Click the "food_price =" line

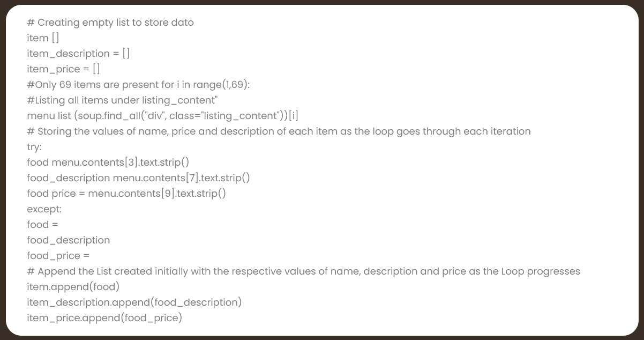[x=58, y=256]
